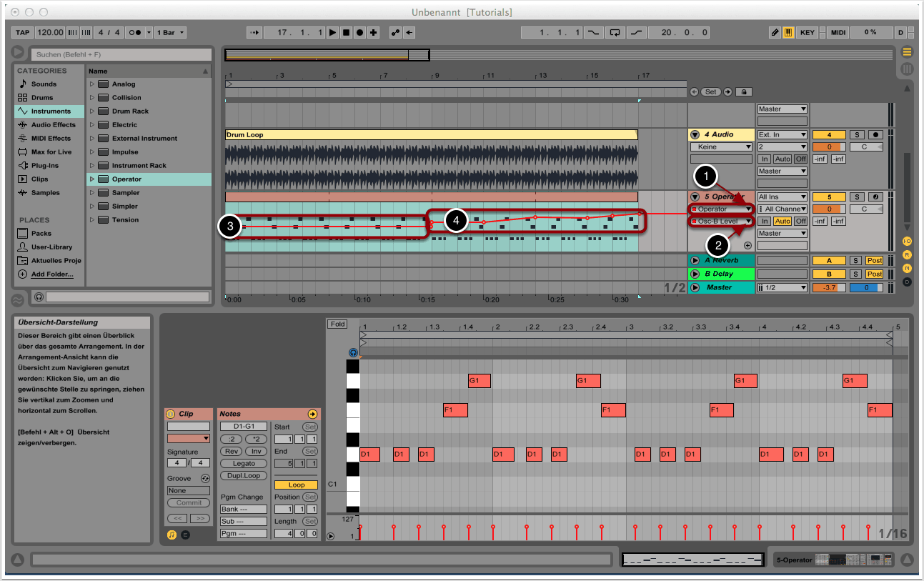This screenshot has height=581, width=924.
Task: Click the Stop button in transport
Action: pos(346,33)
